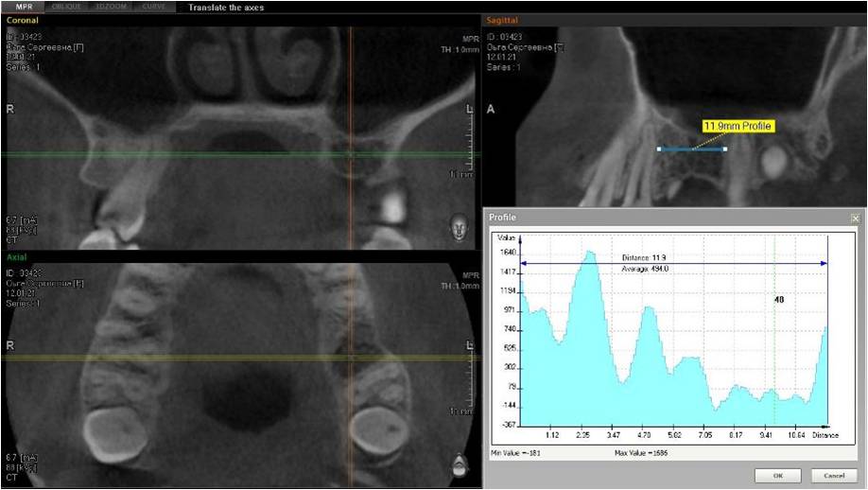The width and height of the screenshot is (868, 490).
Task: Click the left endpoint handle of the profile line
Action: tap(659, 149)
